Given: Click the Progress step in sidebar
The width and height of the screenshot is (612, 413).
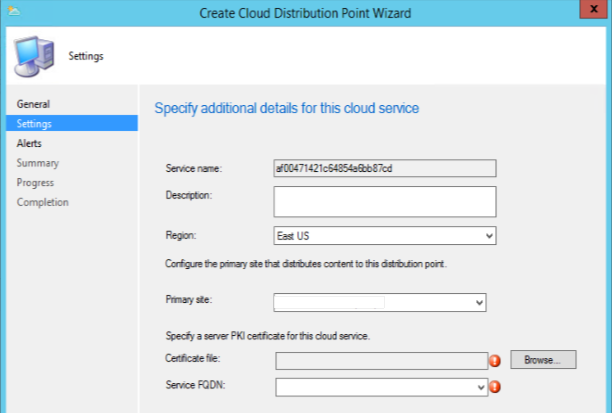Looking at the screenshot, I should [x=35, y=183].
